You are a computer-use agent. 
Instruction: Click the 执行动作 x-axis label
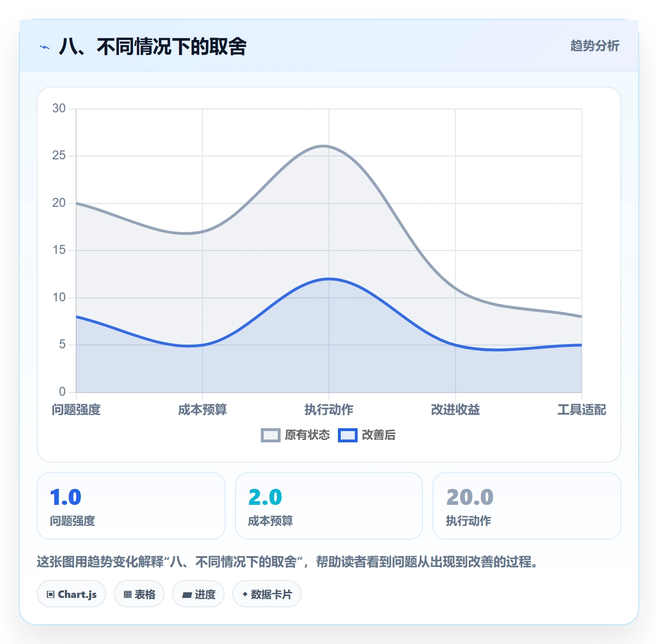pos(329,410)
